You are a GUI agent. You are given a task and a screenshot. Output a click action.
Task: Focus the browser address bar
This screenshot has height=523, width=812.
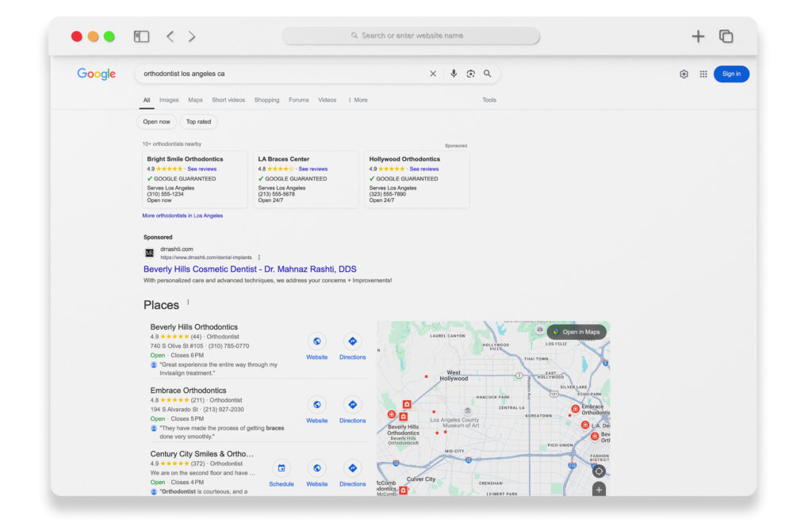[x=411, y=36]
